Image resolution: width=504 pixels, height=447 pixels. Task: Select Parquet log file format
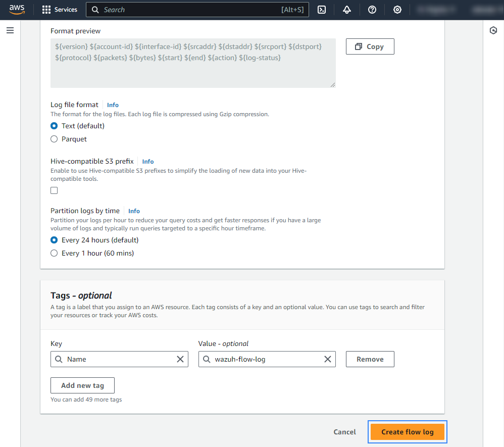pyautogui.click(x=54, y=139)
